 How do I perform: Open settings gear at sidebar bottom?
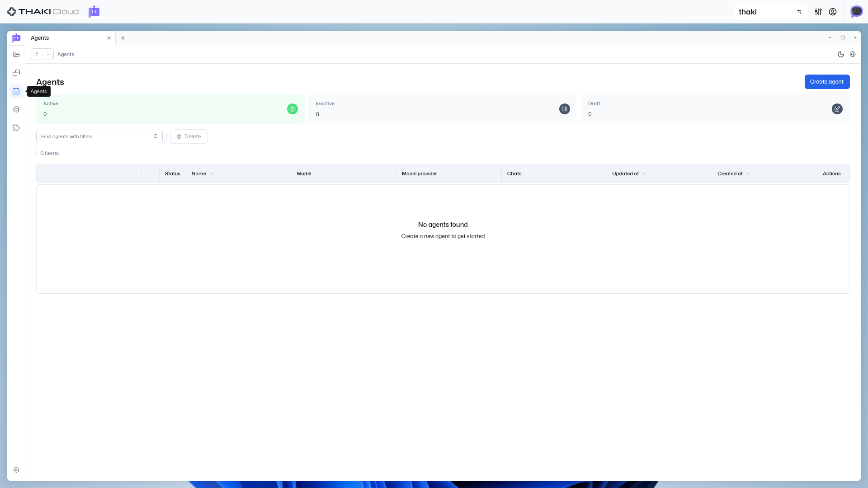point(16,470)
